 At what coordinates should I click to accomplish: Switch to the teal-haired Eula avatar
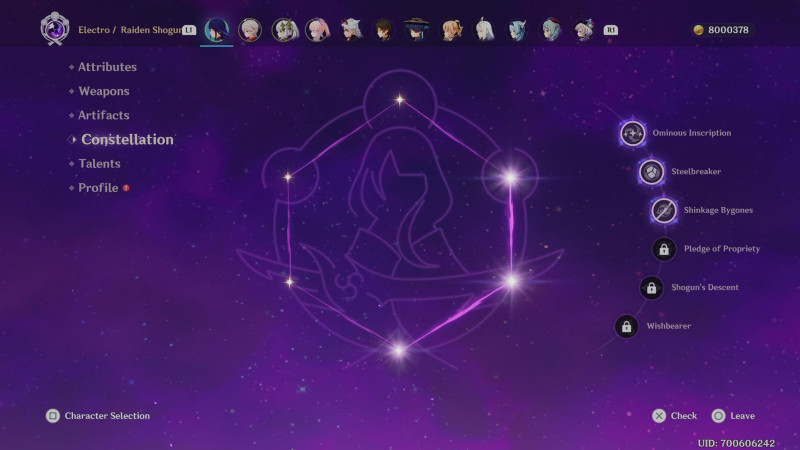pyautogui.click(x=517, y=30)
